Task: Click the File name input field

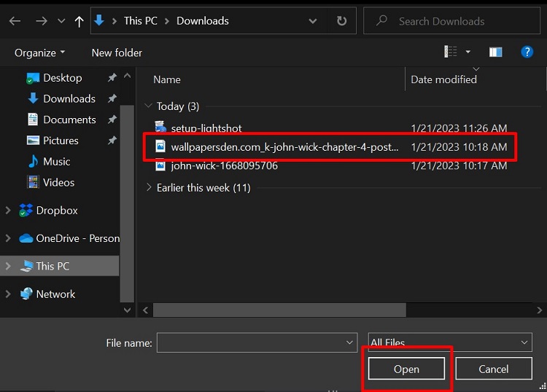Action: pyautogui.click(x=256, y=343)
